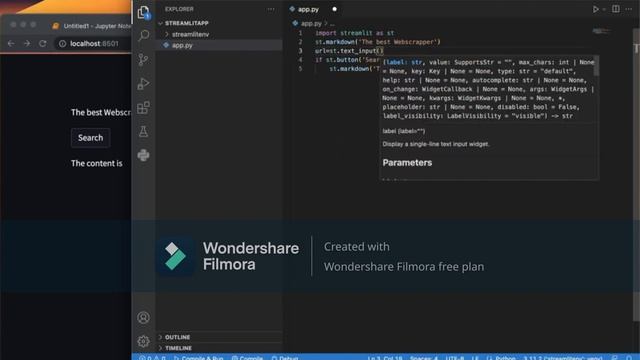Click the errors and warnings status bar item

tap(151, 358)
